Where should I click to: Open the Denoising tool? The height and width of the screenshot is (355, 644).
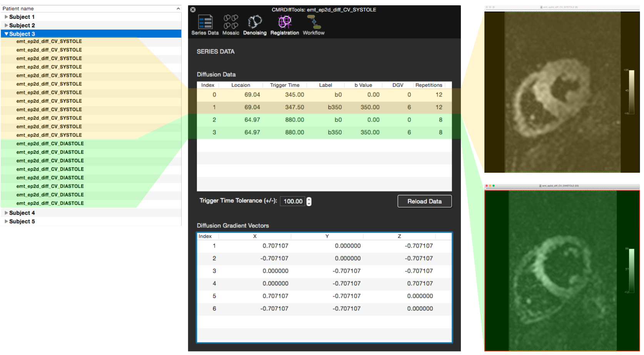coord(255,25)
